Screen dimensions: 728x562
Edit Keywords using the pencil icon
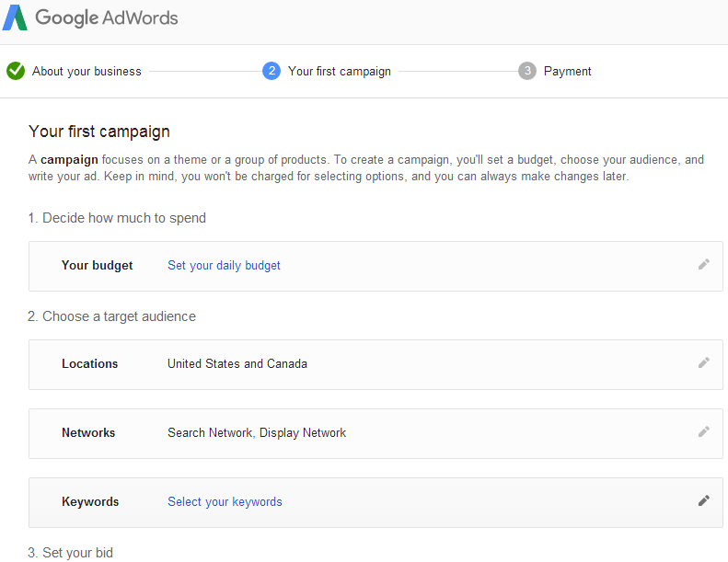(704, 500)
